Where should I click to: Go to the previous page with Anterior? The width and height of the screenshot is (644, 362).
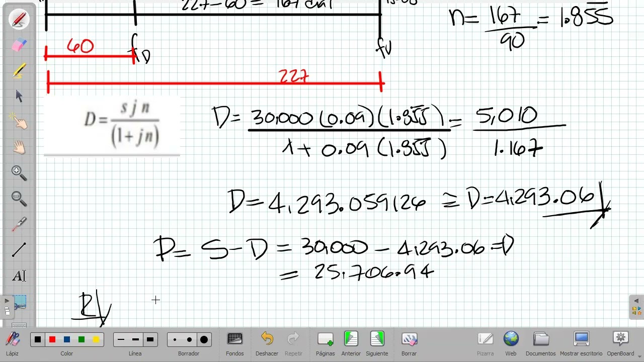pyautogui.click(x=351, y=344)
